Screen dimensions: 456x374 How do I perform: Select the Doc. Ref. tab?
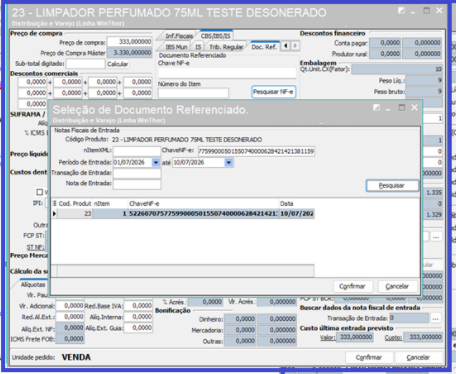pyautogui.click(x=264, y=47)
